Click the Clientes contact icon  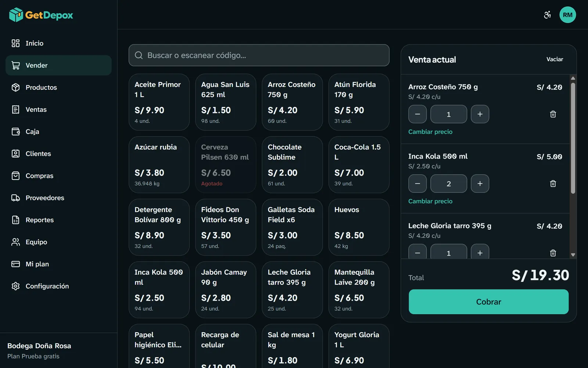[x=15, y=154]
